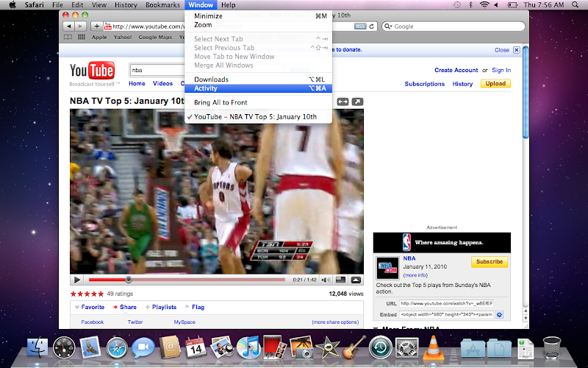Screen dimensions: 588x368
Task: Click the NBA.com channel thumbnail
Action: pos(387,268)
